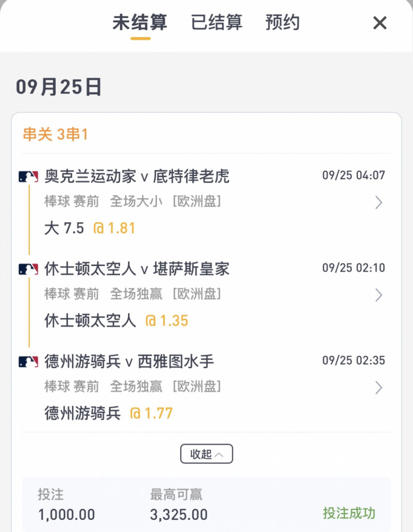Screen dimensions: 413x532
Task: Select 休士顿太空人 v 堪萨斯皇家 match title
Action: [137, 269]
